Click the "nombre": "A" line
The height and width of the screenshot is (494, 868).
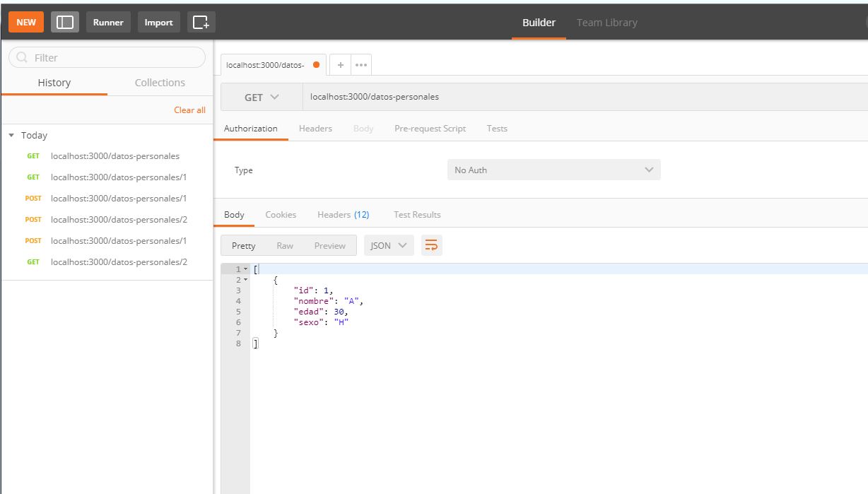click(329, 301)
